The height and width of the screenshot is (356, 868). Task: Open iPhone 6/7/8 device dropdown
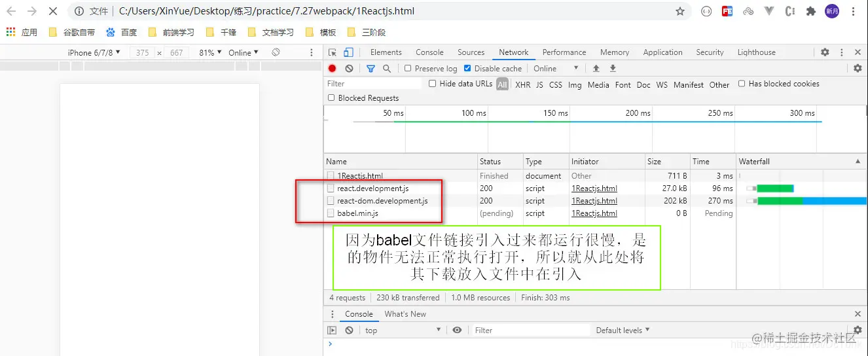[94, 52]
